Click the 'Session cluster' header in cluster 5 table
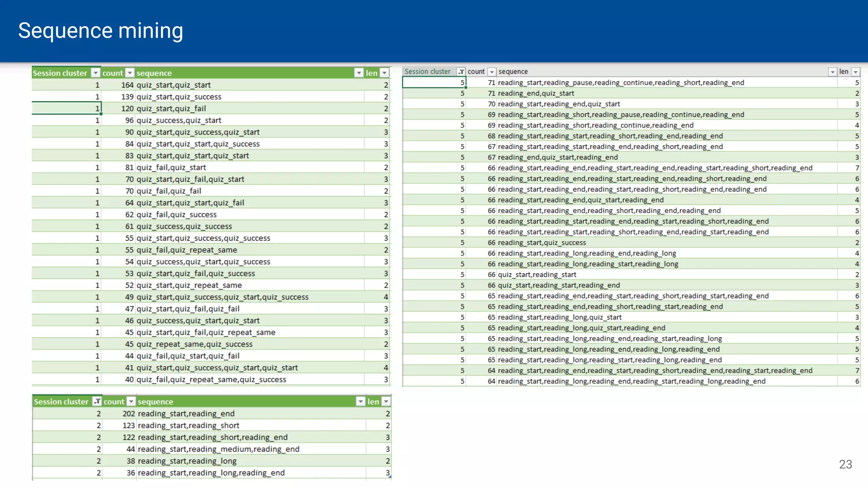 (x=427, y=72)
